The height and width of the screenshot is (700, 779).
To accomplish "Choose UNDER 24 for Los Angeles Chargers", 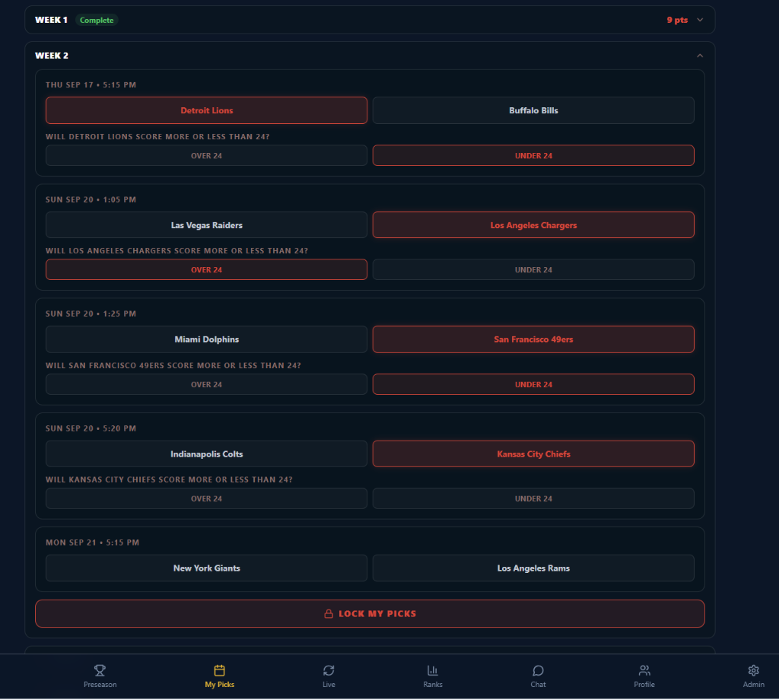I will (x=533, y=270).
